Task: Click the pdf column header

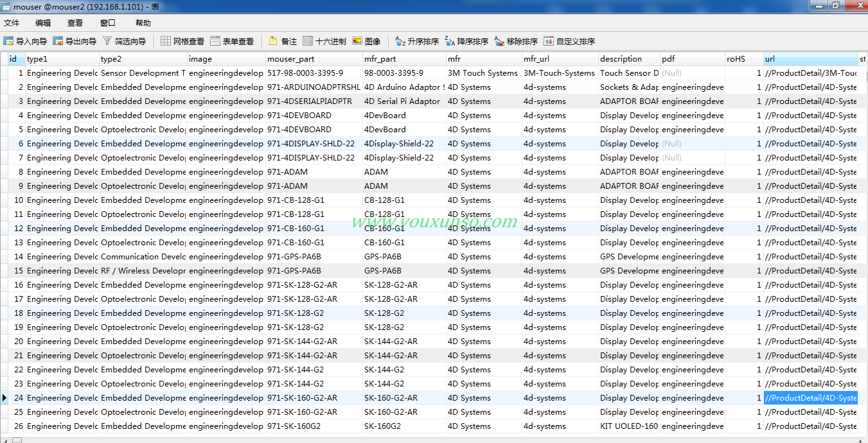Action: point(693,59)
